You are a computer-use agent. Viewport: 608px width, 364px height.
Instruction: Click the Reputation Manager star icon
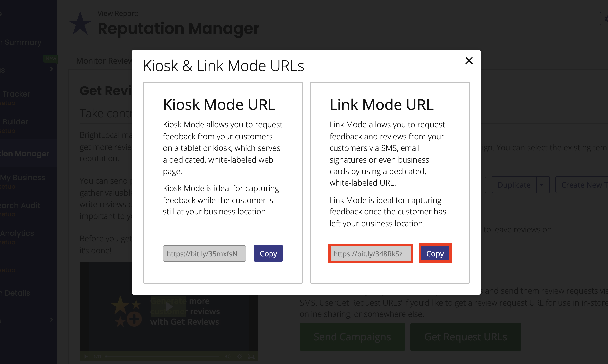click(x=80, y=23)
